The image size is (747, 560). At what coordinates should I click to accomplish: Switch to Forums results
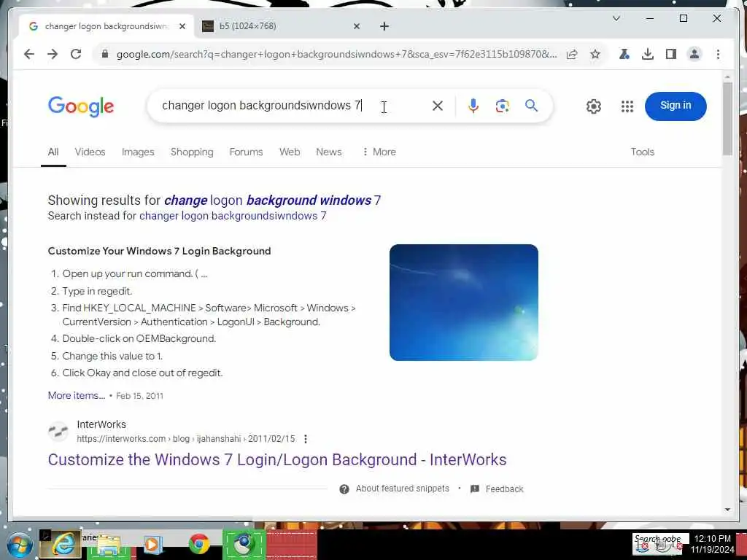247,152
